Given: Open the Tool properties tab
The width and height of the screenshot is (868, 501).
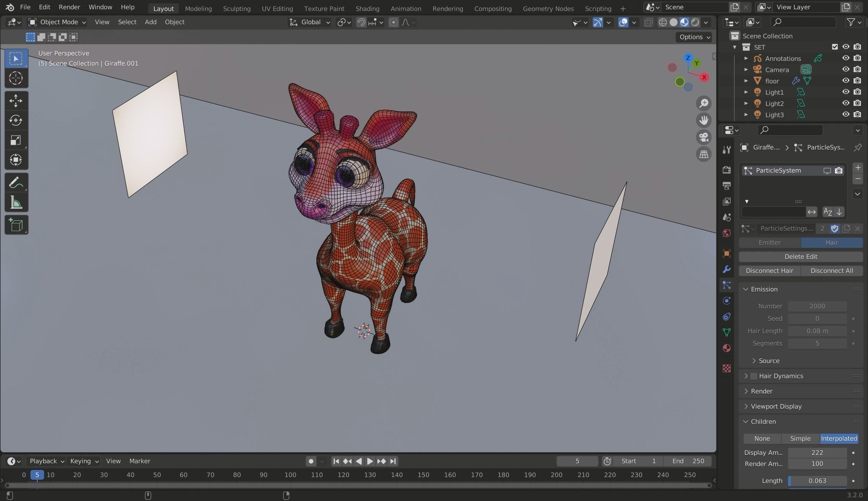Looking at the screenshot, I should 726,150.
